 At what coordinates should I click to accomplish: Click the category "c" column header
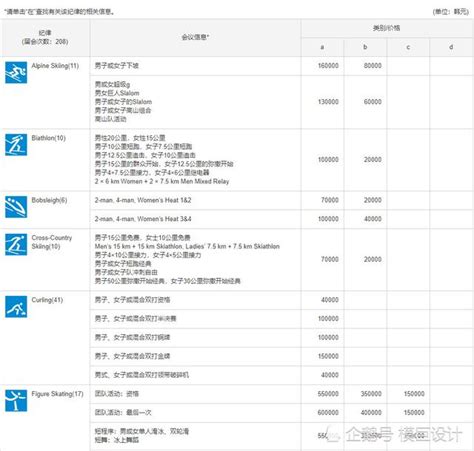(408, 47)
